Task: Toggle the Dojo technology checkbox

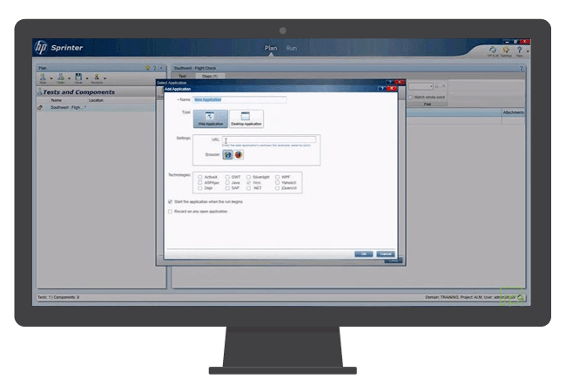Action: coord(200,188)
